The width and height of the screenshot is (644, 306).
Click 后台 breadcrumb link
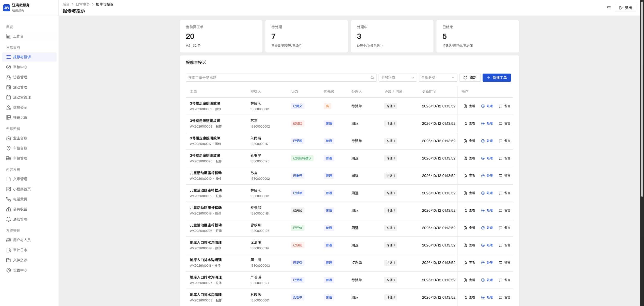pyautogui.click(x=66, y=4)
